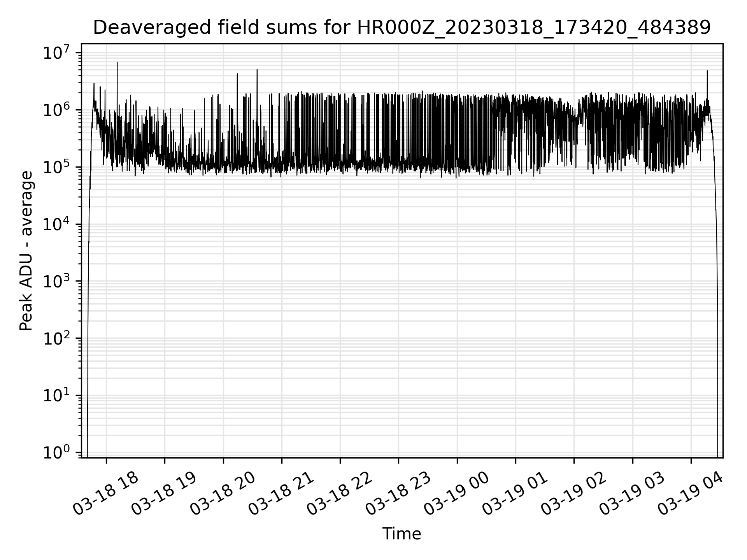Click the x-axis label 'Time'
The image size is (747, 560).
tap(402, 534)
